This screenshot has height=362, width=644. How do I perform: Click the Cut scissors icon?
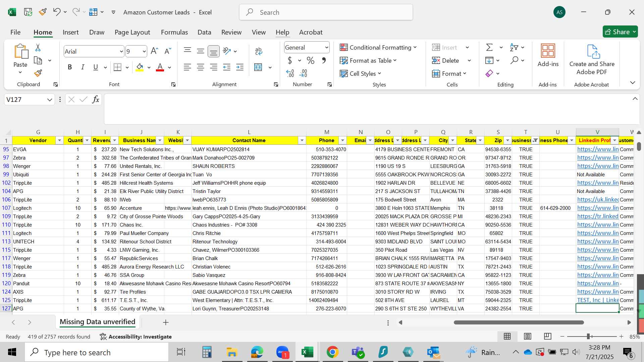pyautogui.click(x=38, y=48)
